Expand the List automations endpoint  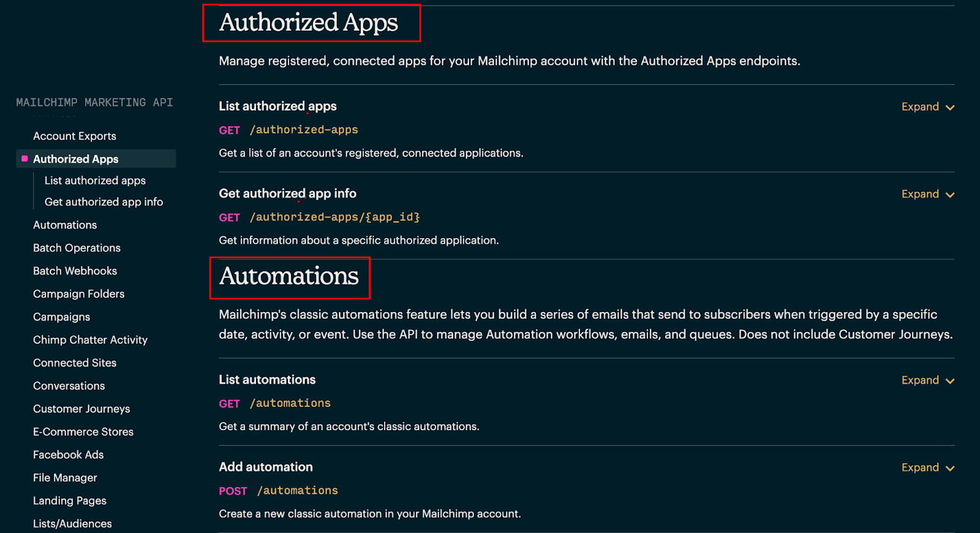click(x=927, y=381)
